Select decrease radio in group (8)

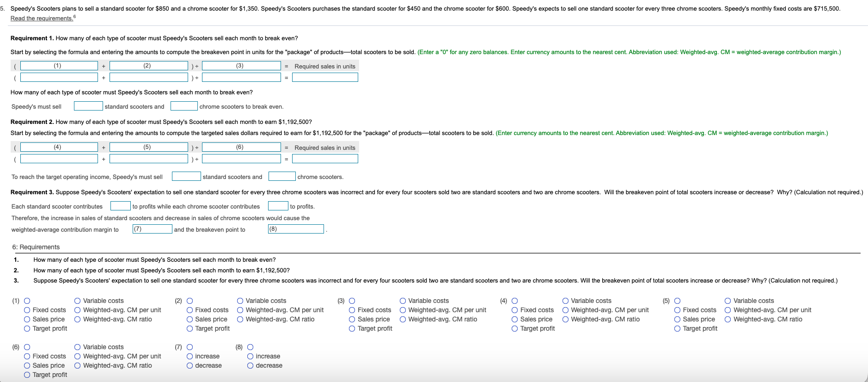[251, 366]
